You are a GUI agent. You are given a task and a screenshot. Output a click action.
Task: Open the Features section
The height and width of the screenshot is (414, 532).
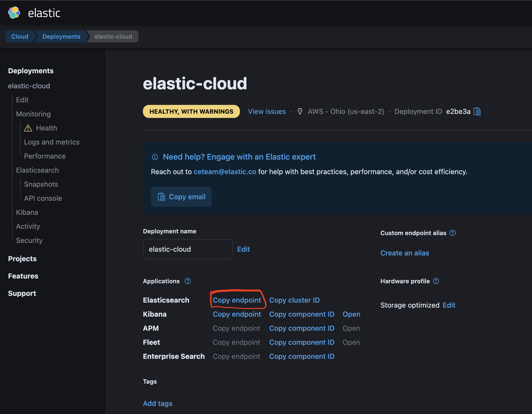[23, 276]
